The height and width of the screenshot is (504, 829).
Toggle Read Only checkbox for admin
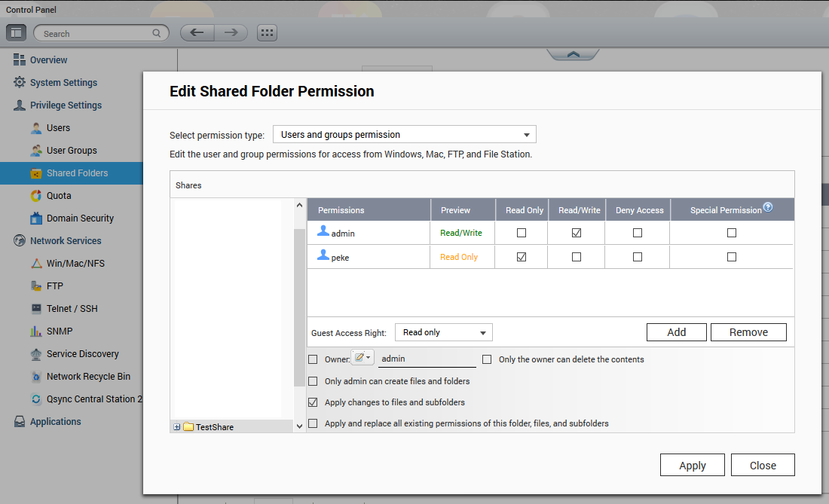click(522, 234)
